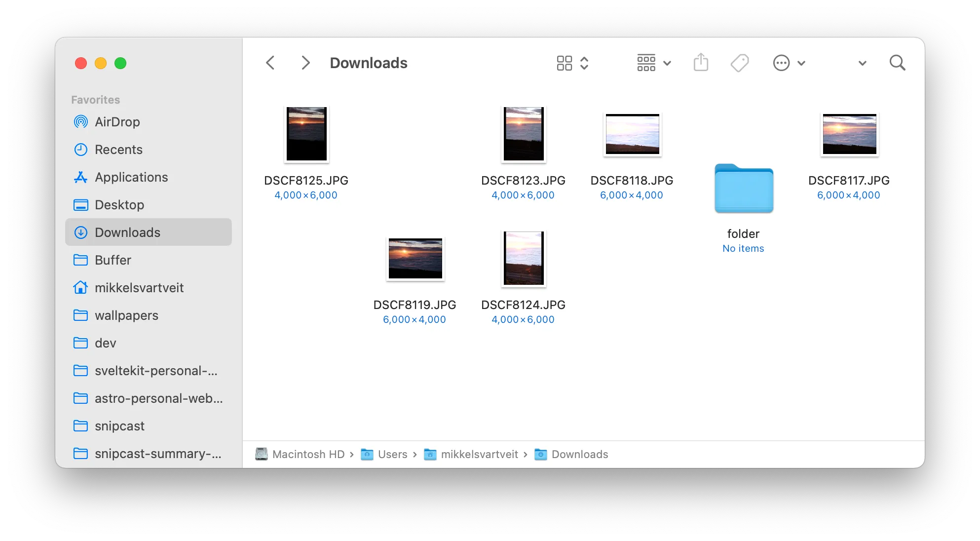Viewport: 980px width, 541px height.
Task: Click the Share icon in toolbar
Action: coord(701,63)
